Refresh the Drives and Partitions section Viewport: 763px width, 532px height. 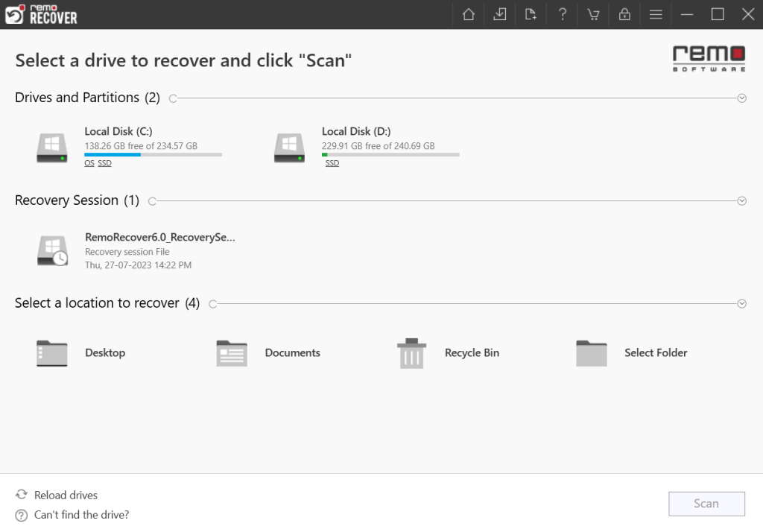173,98
